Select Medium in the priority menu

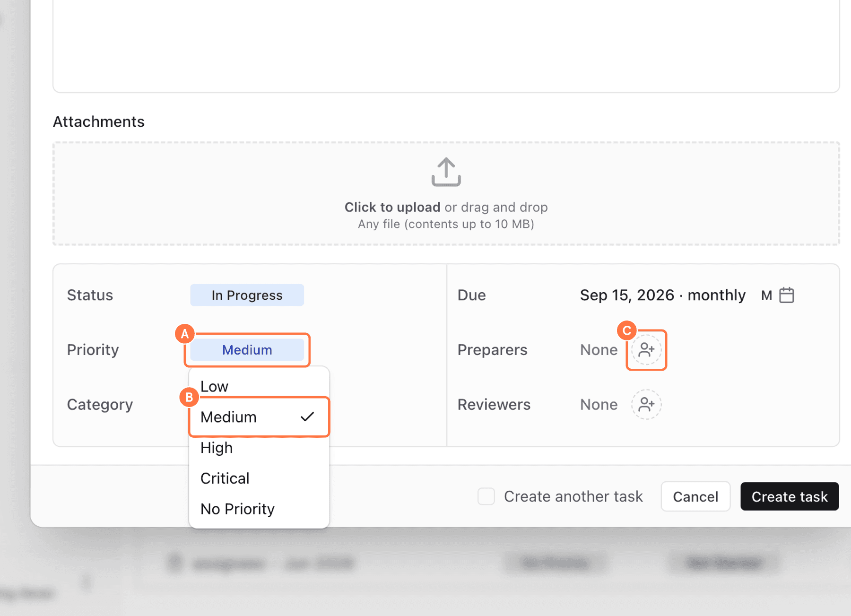pyautogui.click(x=259, y=417)
